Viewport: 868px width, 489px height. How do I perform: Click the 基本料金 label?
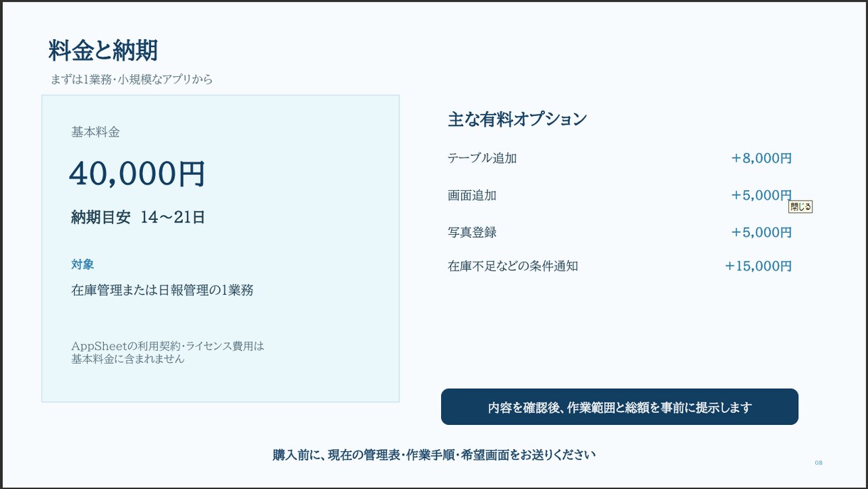tap(95, 132)
